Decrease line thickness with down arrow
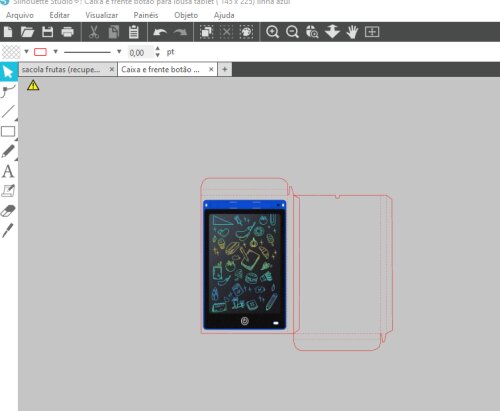The height and width of the screenshot is (411, 500). (158, 55)
